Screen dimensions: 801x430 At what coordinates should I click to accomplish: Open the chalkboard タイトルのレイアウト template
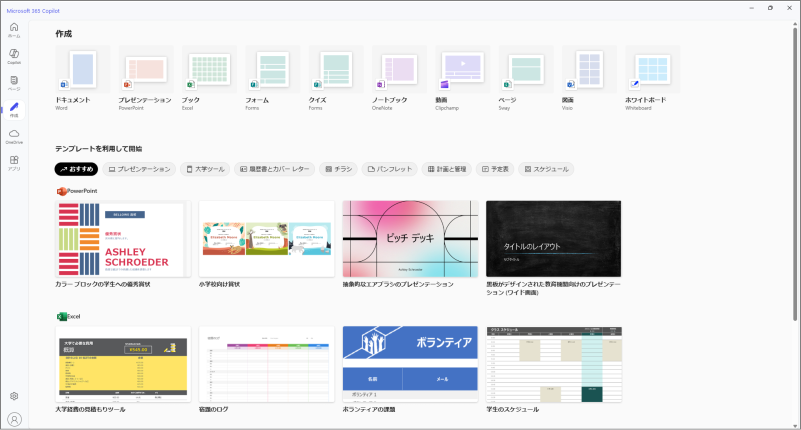point(554,239)
